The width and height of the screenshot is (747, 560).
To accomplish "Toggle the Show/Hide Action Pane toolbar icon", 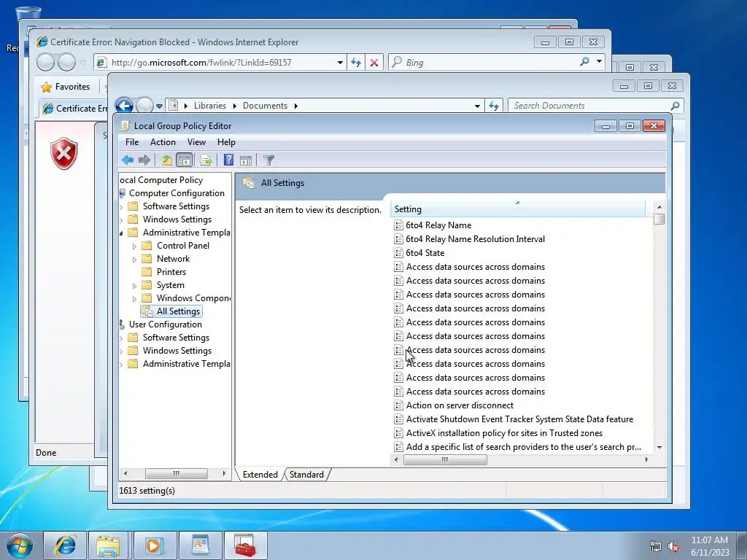I will point(246,160).
